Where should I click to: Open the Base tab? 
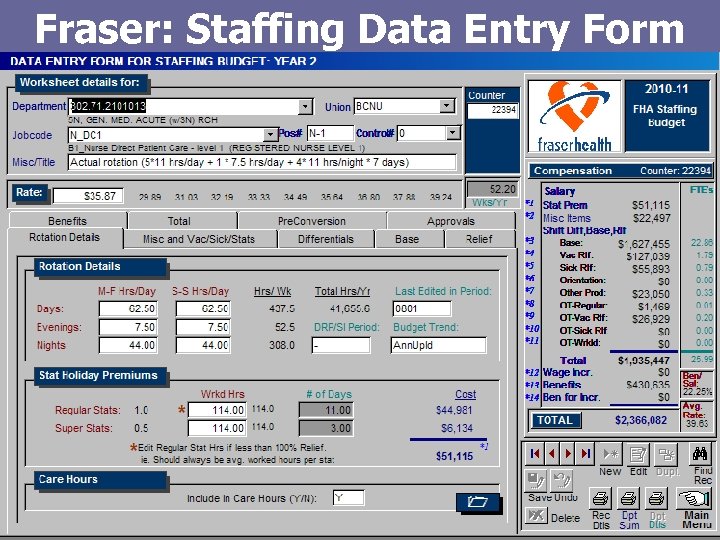407,239
